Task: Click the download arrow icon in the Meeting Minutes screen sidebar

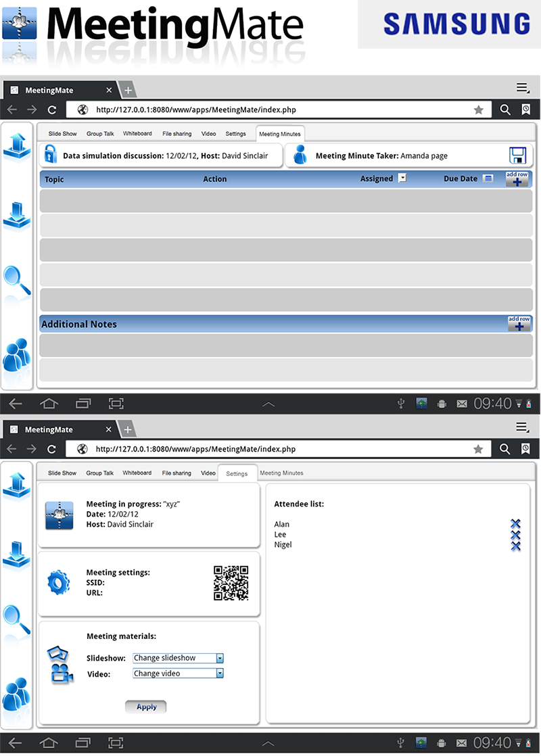Action: point(18,215)
